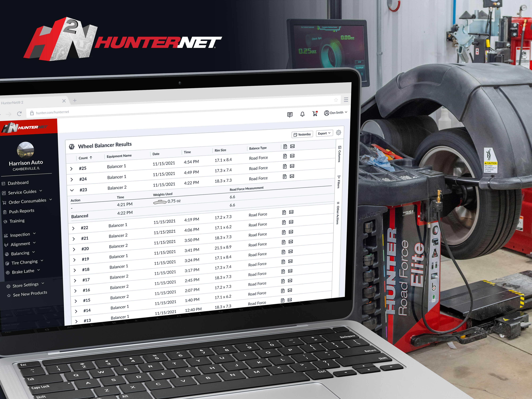
Task: Go forward in the browser
Action: 9,114
